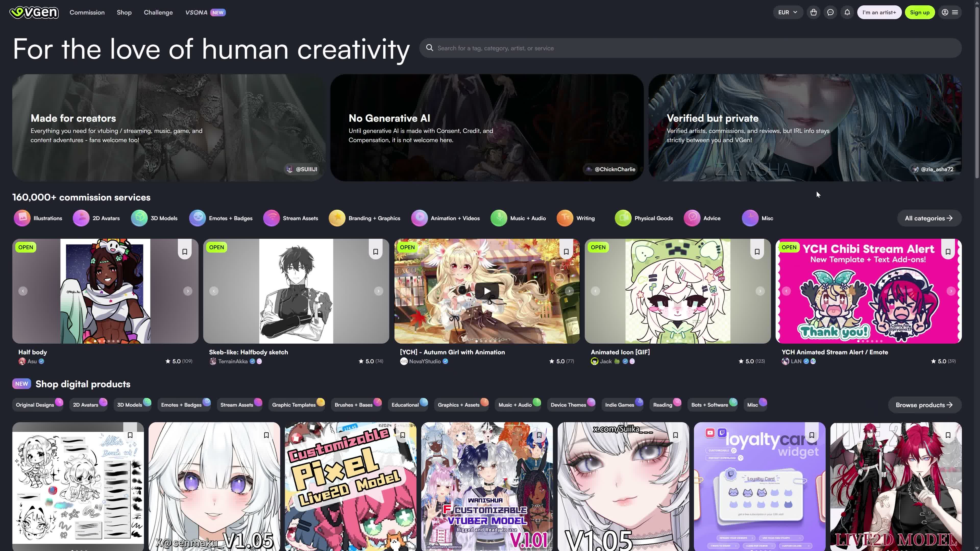
Task: Click the Sign up button
Action: (920, 12)
